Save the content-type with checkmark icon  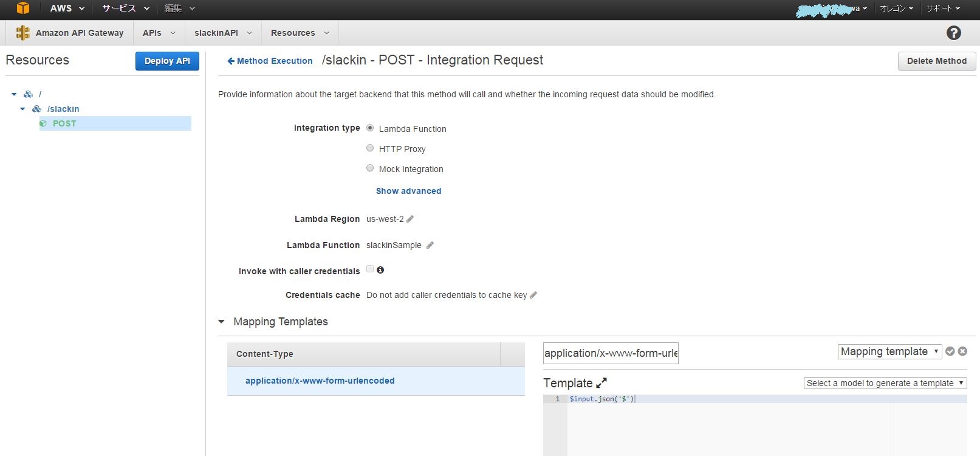950,351
